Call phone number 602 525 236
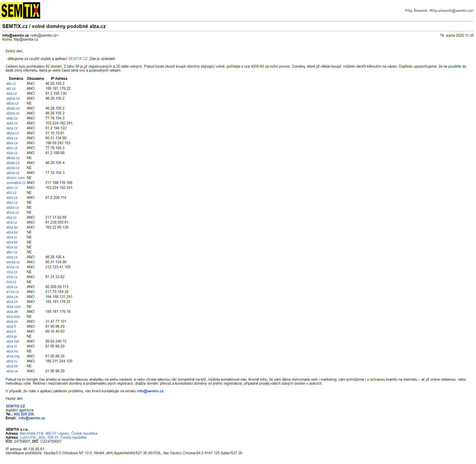Screen dimensions: 476x464 (x=24, y=414)
